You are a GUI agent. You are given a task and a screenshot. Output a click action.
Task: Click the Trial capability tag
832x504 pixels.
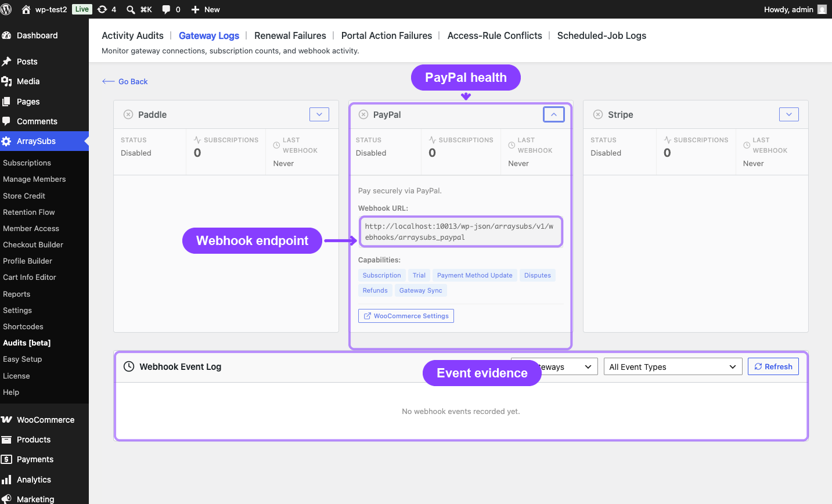419,275
